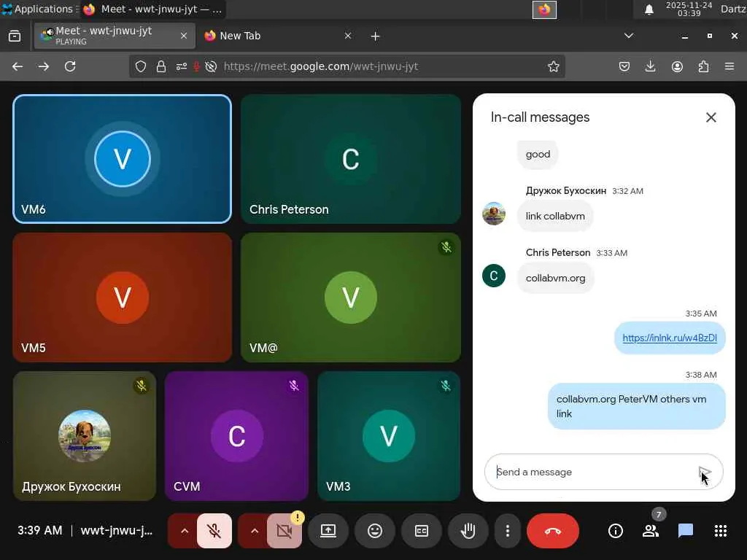Raise your hand in the meeting
This screenshot has height=560, width=747.
(x=468, y=531)
